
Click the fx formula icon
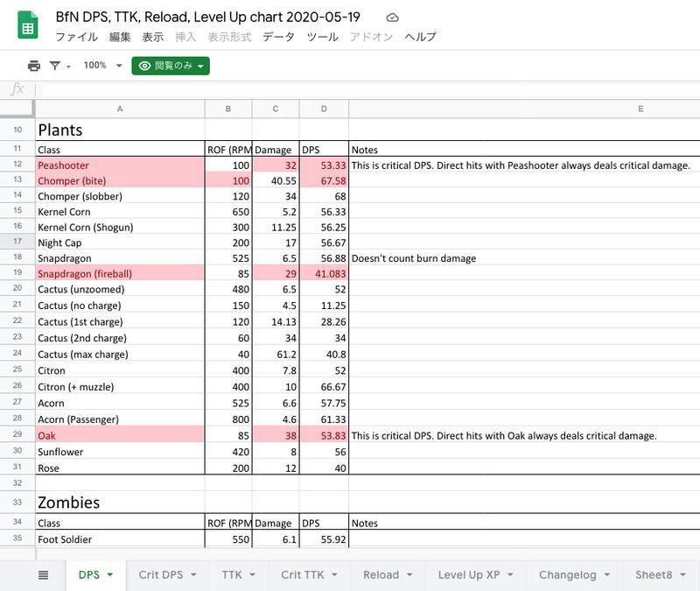coord(17,89)
